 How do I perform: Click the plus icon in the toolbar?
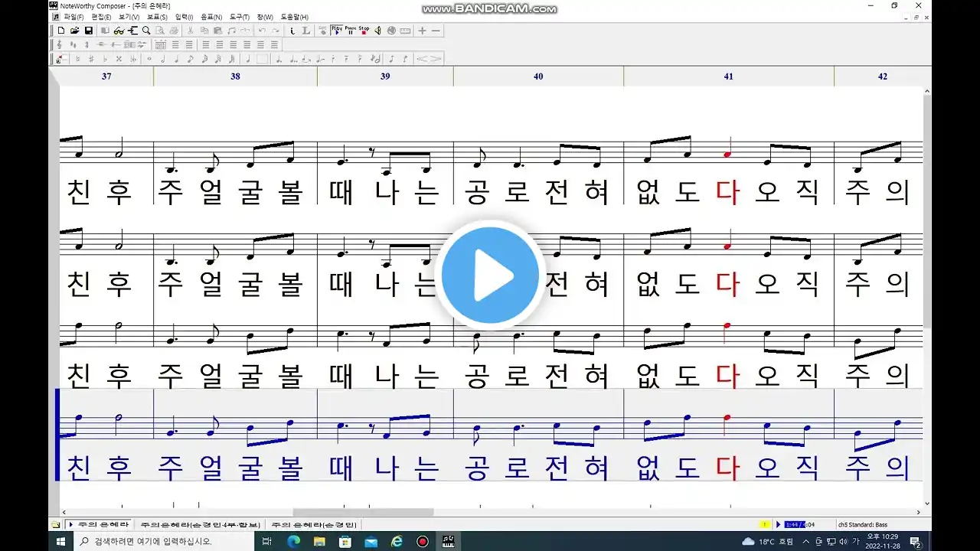click(422, 31)
